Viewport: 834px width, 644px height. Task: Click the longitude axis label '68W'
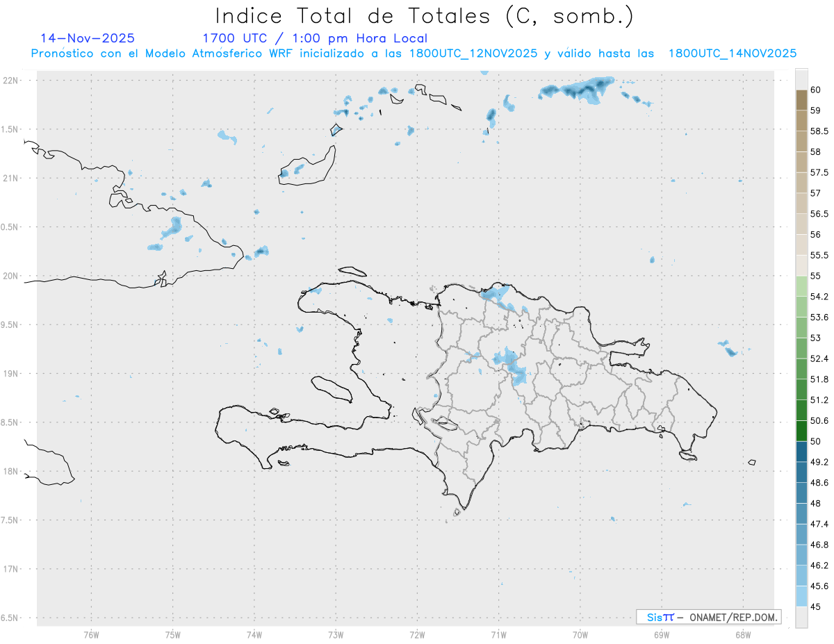(x=743, y=634)
